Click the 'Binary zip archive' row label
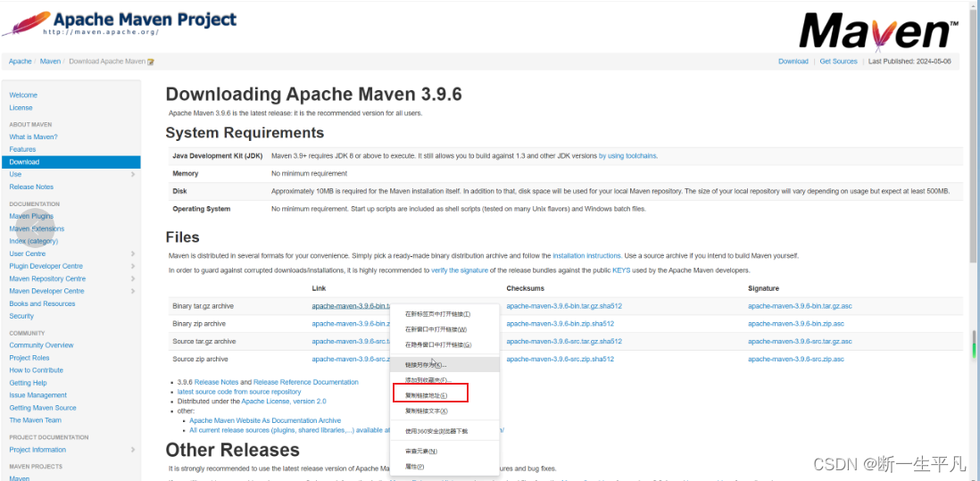The image size is (980, 481). 199,324
